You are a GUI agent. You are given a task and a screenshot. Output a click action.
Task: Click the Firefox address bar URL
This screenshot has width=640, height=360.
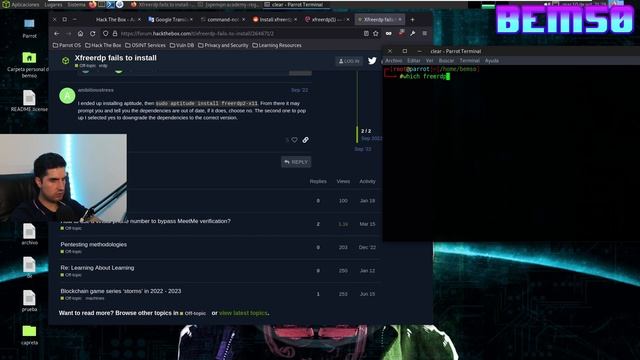pyautogui.click(x=197, y=33)
